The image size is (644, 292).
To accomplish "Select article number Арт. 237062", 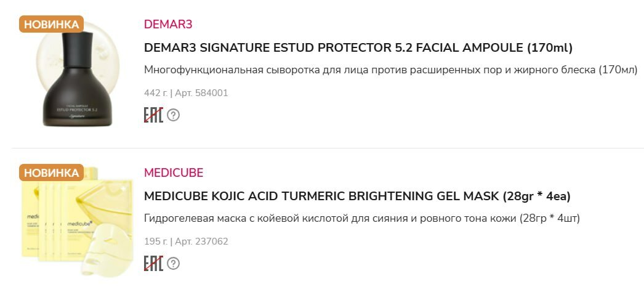I will (201, 241).
